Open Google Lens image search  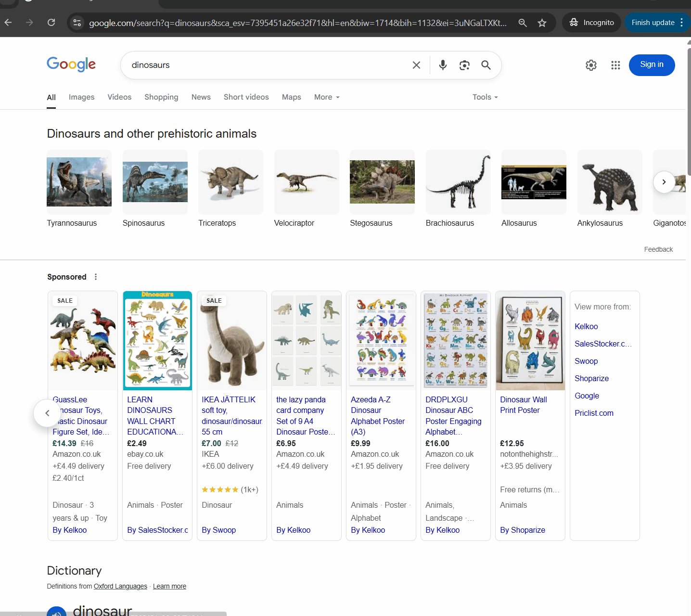coord(464,65)
